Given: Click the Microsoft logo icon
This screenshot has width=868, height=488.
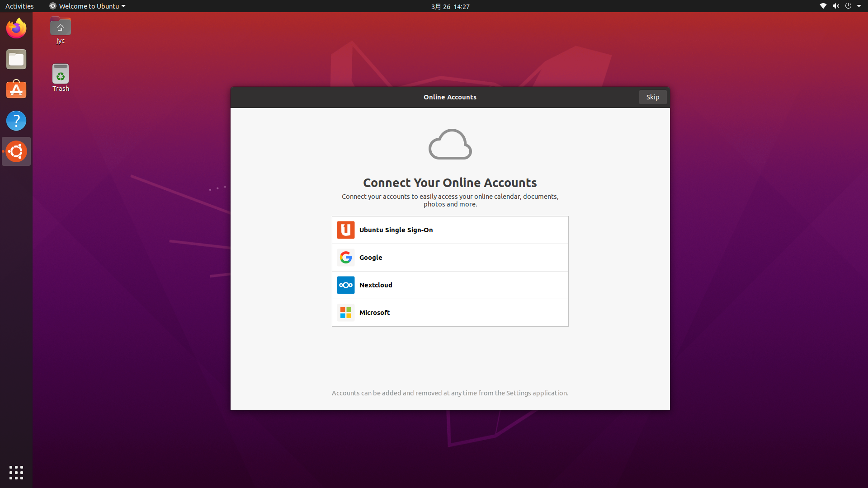Looking at the screenshot, I should pyautogui.click(x=345, y=313).
